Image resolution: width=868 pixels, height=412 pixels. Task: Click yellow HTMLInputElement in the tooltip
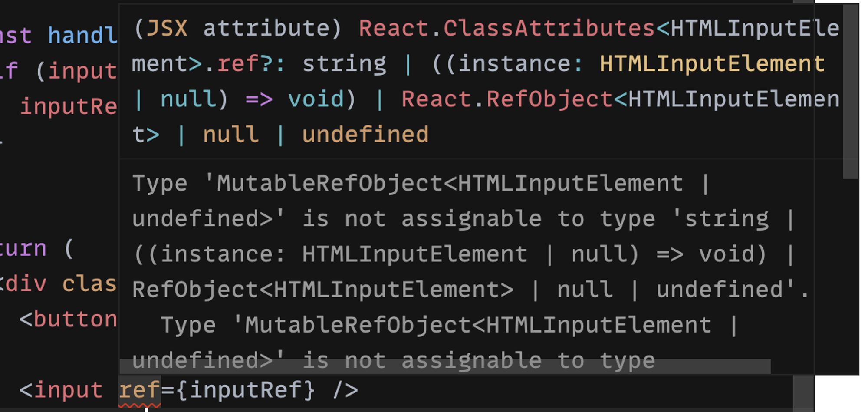[x=712, y=64]
